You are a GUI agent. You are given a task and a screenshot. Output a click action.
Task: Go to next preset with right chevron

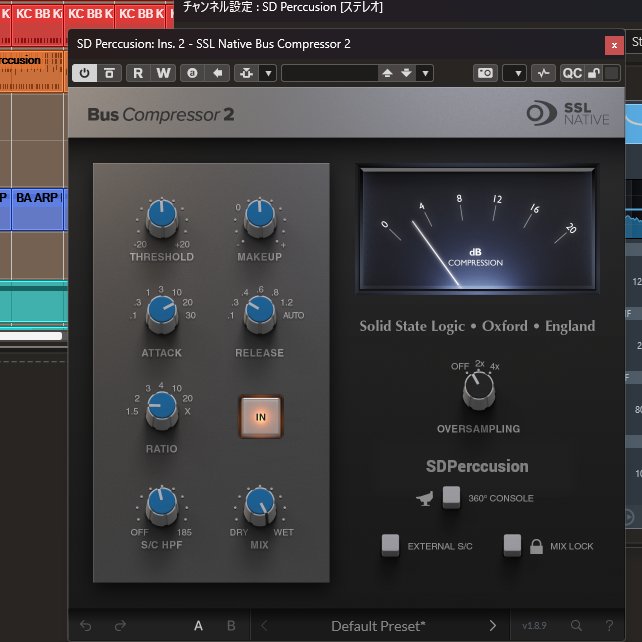pyautogui.click(x=493, y=626)
